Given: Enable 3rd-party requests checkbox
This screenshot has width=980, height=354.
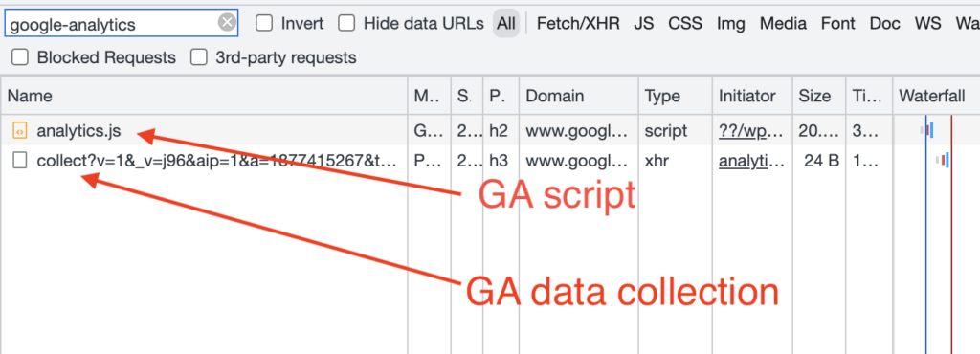Looking at the screenshot, I should [199, 57].
